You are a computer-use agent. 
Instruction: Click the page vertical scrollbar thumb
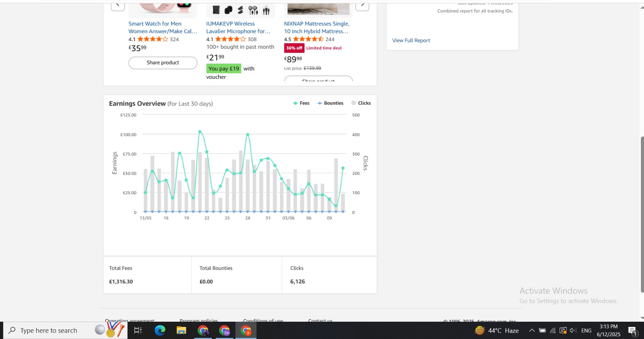tap(642, 213)
